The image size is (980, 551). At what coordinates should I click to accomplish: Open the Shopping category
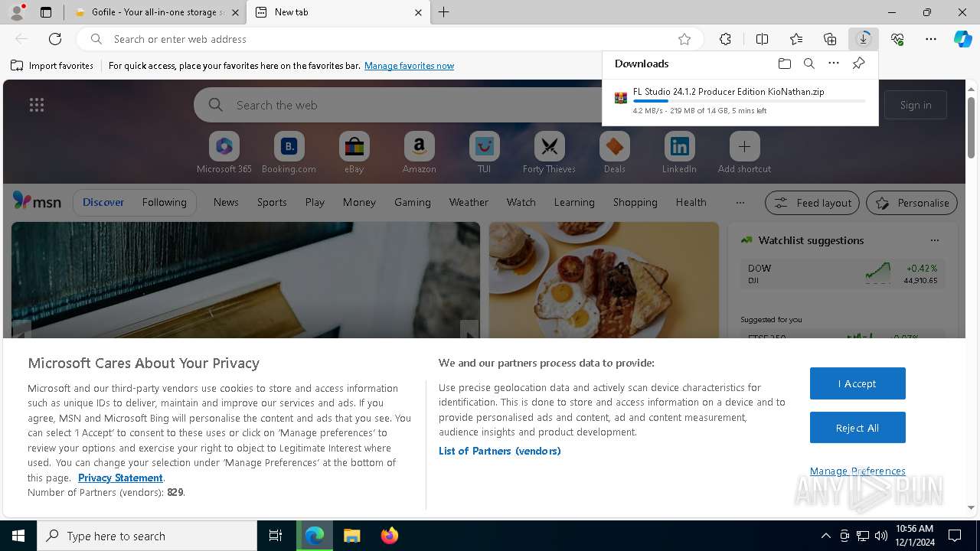click(635, 202)
